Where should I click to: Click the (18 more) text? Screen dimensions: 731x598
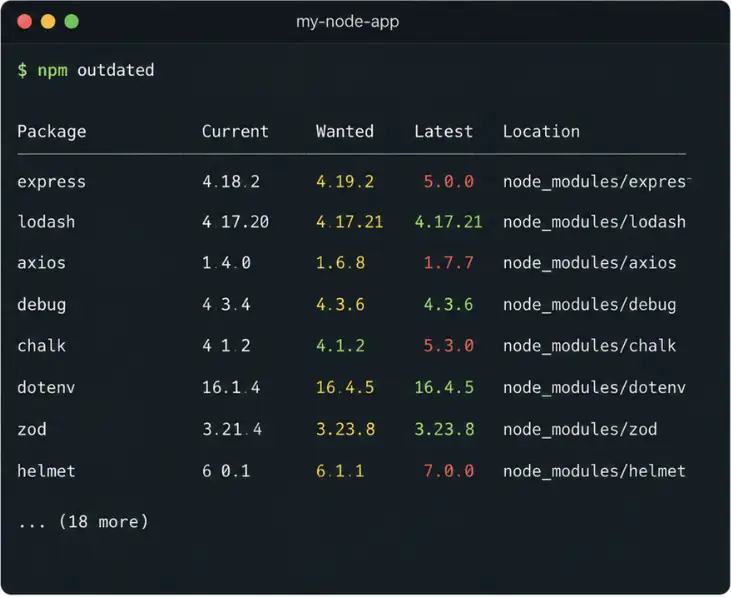tap(103, 522)
